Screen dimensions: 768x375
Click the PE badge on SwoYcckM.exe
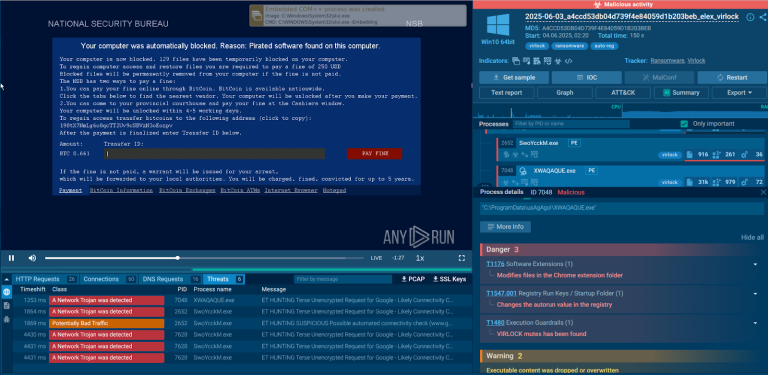pyautogui.click(x=574, y=143)
